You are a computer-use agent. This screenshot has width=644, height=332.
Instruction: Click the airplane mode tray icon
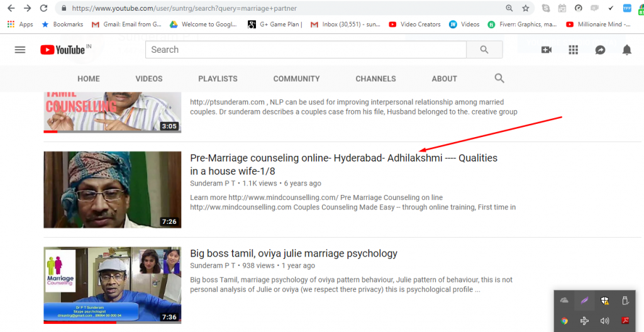coord(584,321)
